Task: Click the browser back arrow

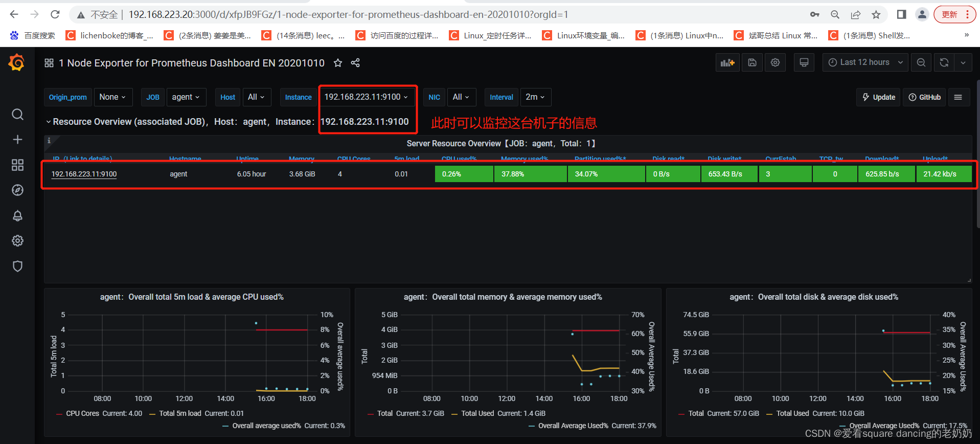Action: (x=14, y=14)
